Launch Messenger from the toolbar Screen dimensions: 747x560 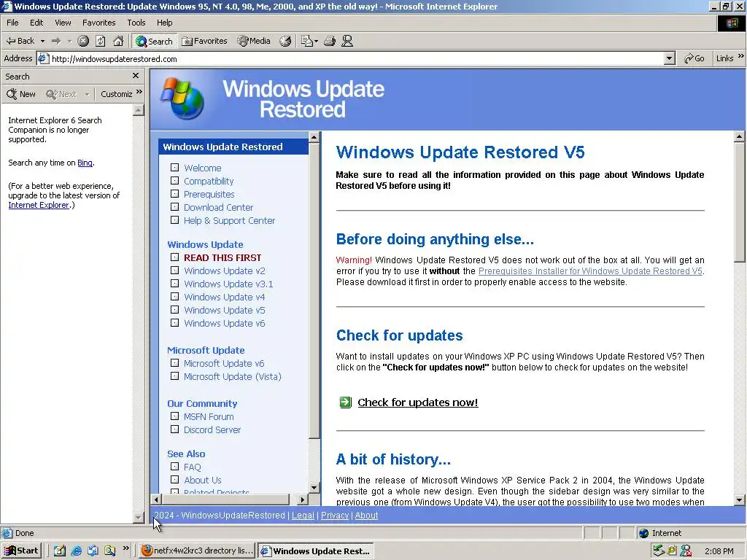[x=347, y=41]
